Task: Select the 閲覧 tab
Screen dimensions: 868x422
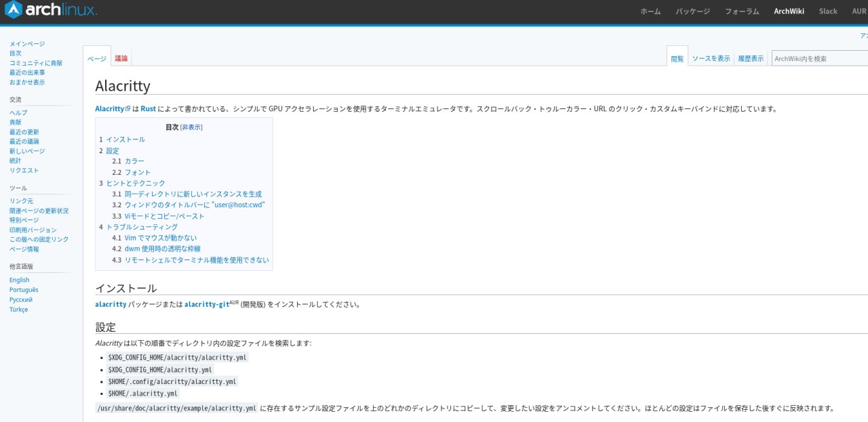Action: click(x=677, y=58)
